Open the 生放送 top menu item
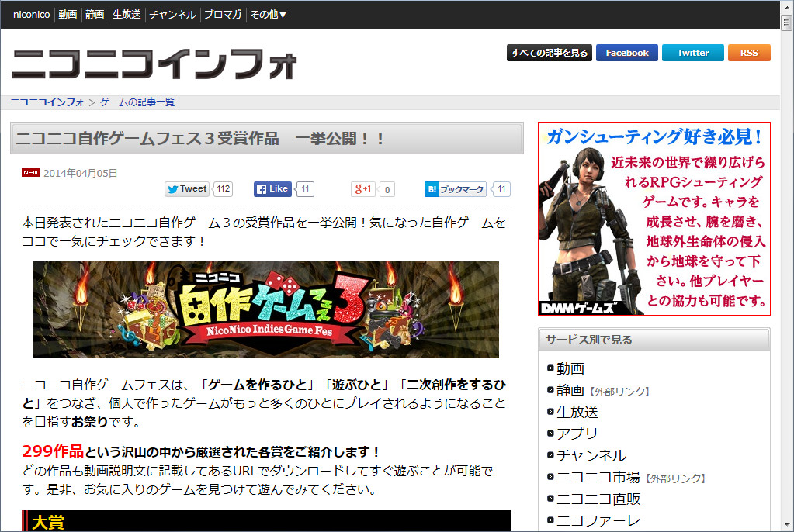Viewport: 794px width, 532px height. click(x=127, y=15)
